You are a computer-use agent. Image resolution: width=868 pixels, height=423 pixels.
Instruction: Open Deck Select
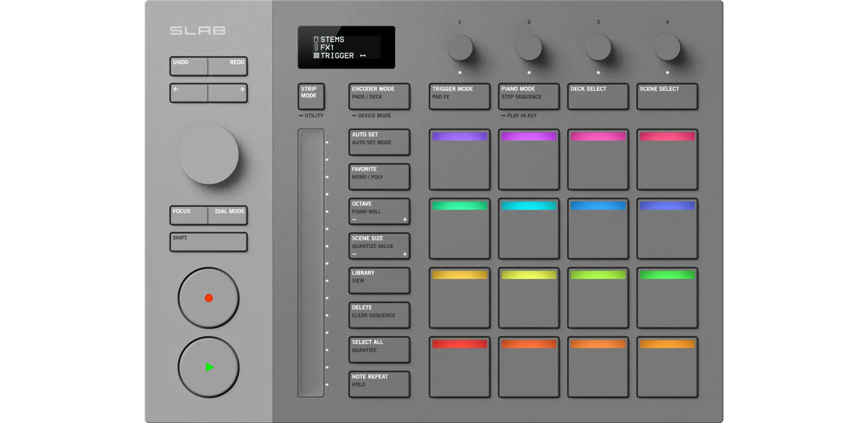tap(598, 96)
